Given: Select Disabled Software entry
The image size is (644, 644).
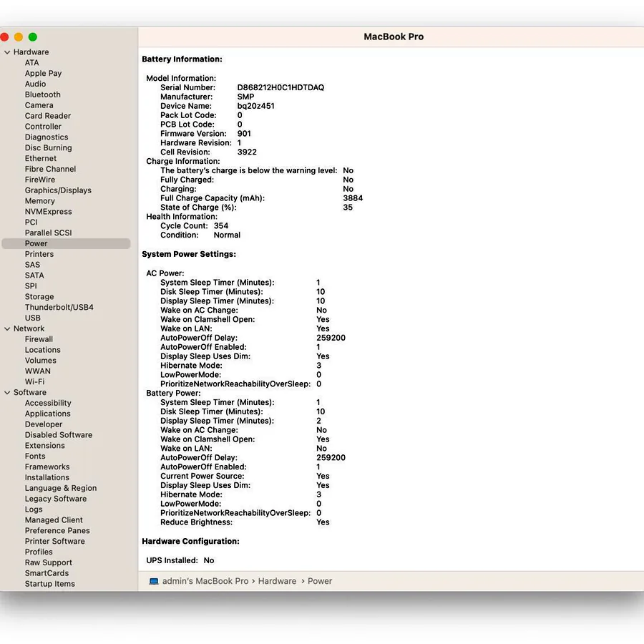Looking at the screenshot, I should point(59,435).
